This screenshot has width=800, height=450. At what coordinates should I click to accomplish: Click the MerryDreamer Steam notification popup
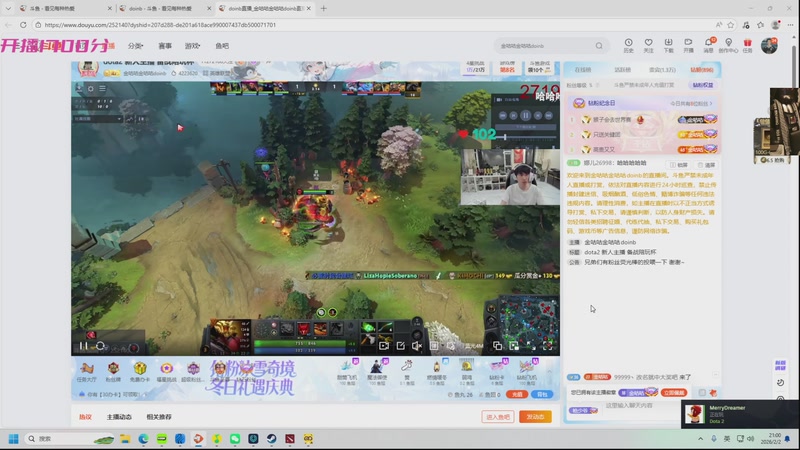740,414
